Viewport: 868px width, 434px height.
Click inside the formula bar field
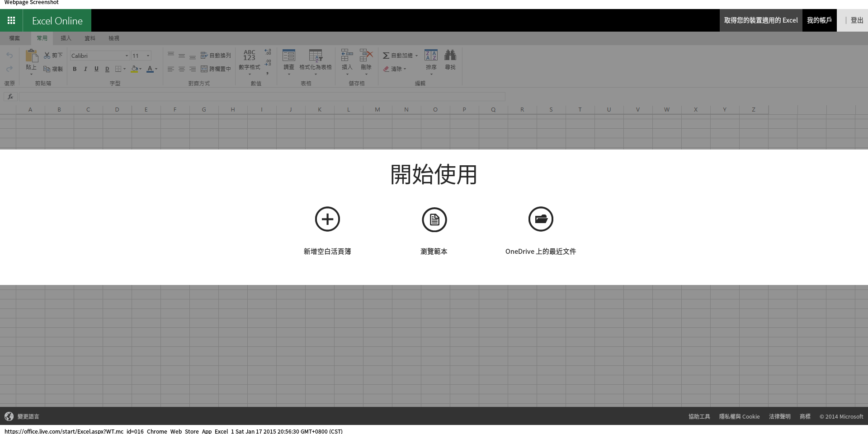(262, 97)
